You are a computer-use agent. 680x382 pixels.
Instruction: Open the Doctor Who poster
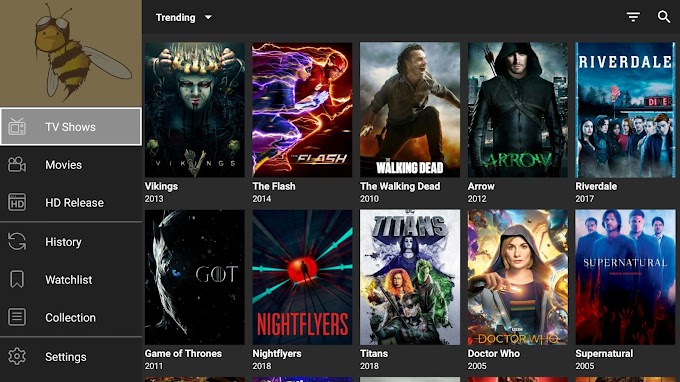click(517, 278)
